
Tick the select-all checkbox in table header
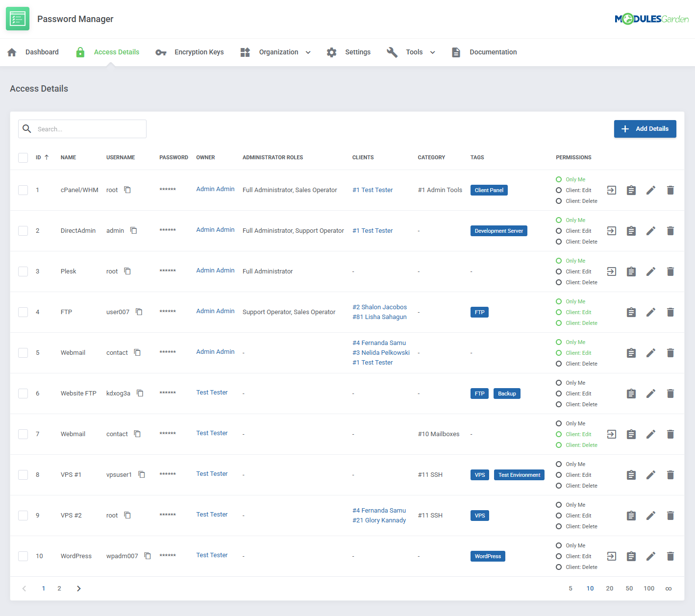pos(23,157)
